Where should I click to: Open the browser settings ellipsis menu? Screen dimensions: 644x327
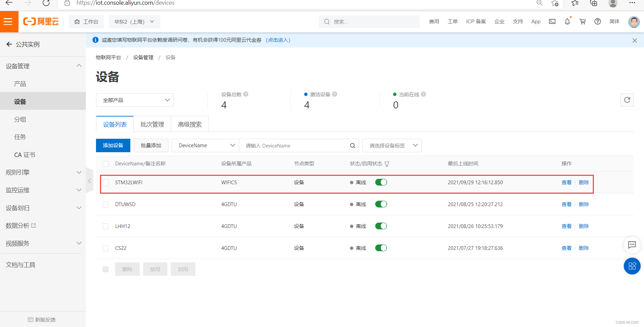tap(632, 3)
